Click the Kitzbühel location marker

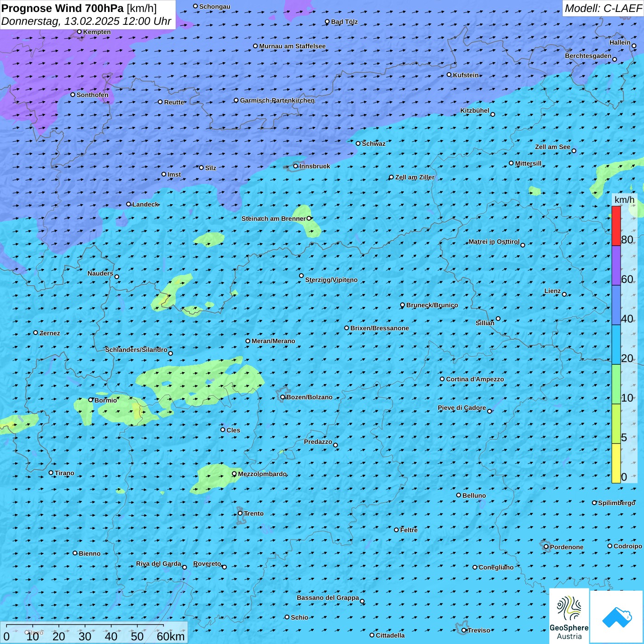493,115
